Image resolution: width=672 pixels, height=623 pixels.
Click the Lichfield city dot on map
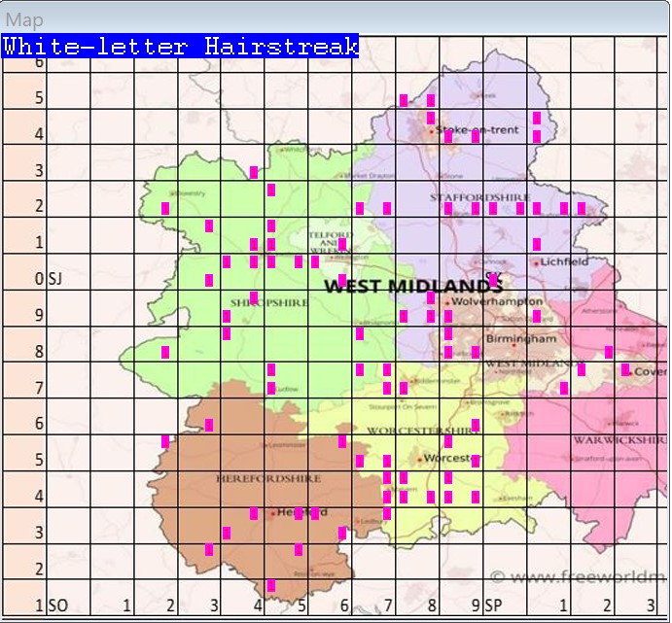coord(536,261)
